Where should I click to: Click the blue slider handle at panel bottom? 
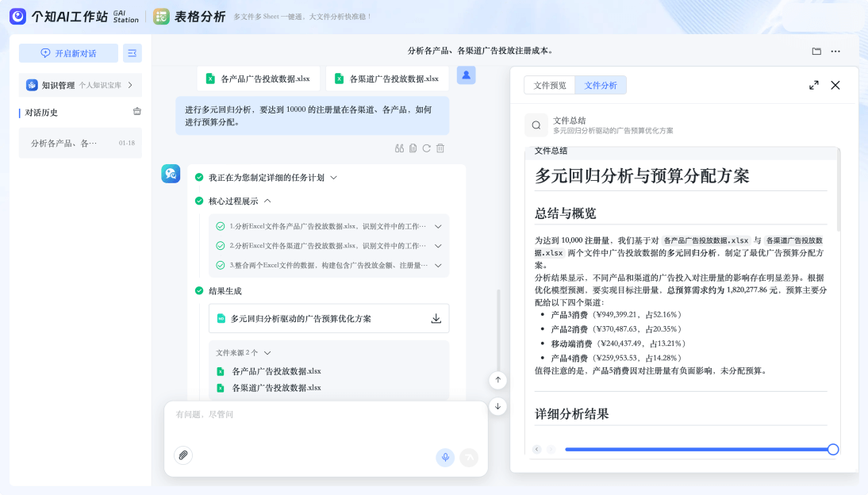click(833, 450)
